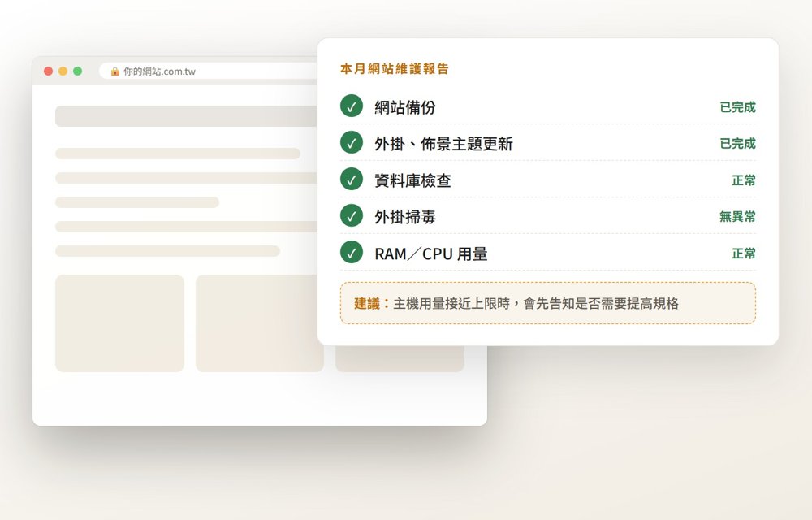
Task: Click the 外掛掃毒 label
Action: pyautogui.click(x=405, y=216)
